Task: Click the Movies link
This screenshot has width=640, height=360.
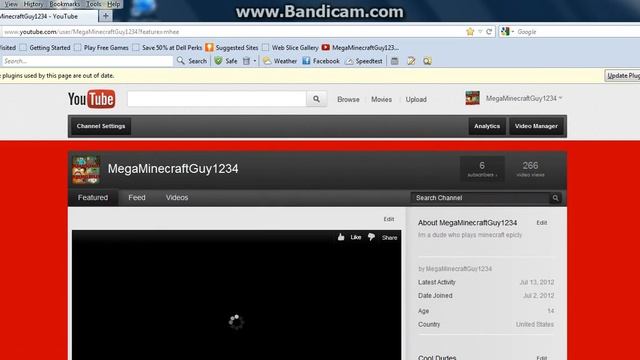Action: 381,99
